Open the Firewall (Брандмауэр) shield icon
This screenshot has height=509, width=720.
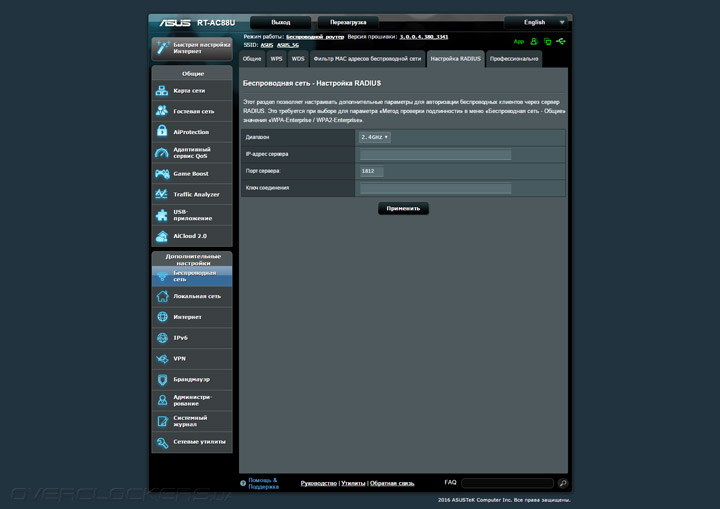(162, 379)
